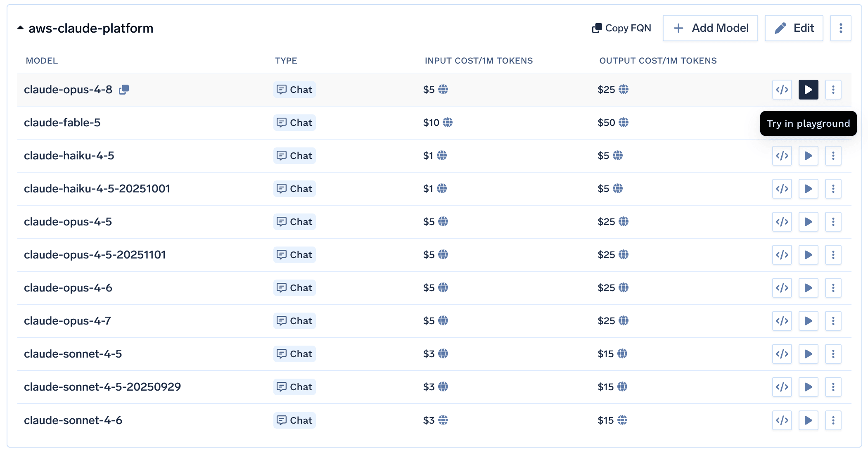This screenshot has height=460, width=868.
Task: Launch playground for claude-opus-4-6
Action: [809, 288]
